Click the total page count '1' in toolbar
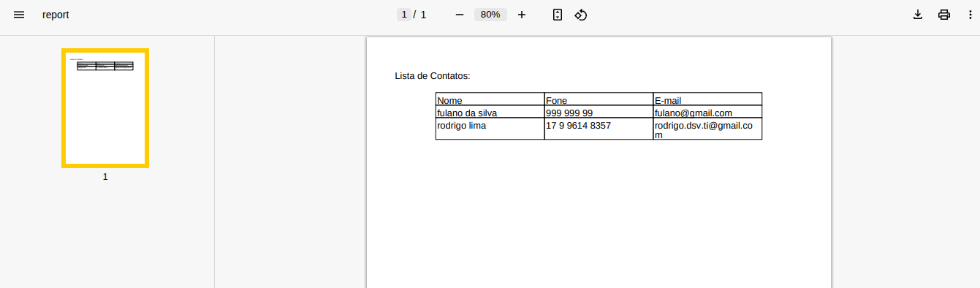 pos(423,15)
